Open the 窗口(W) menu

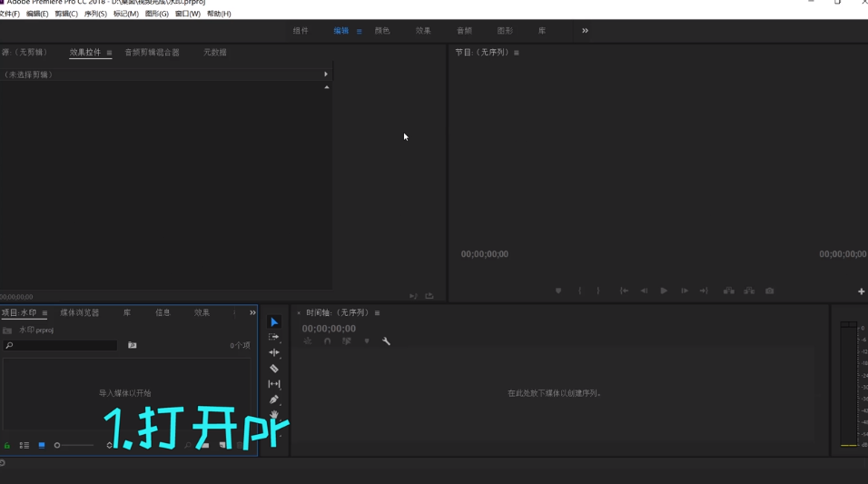188,14
